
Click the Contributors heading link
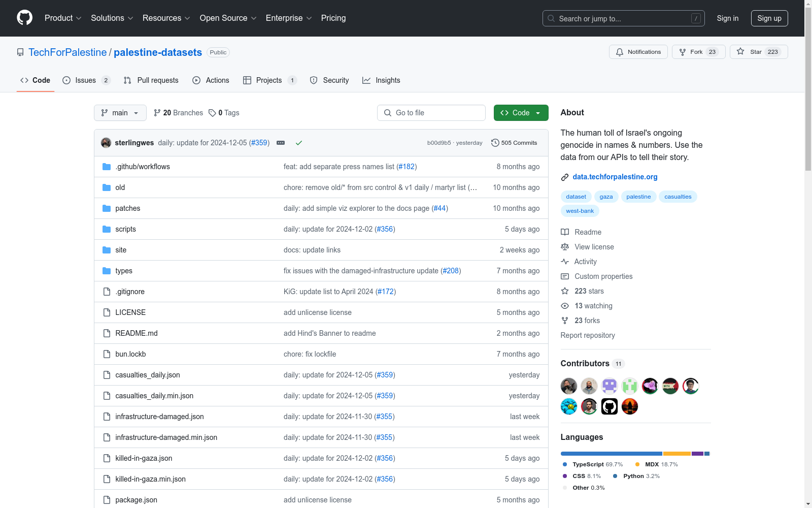pyautogui.click(x=592, y=363)
